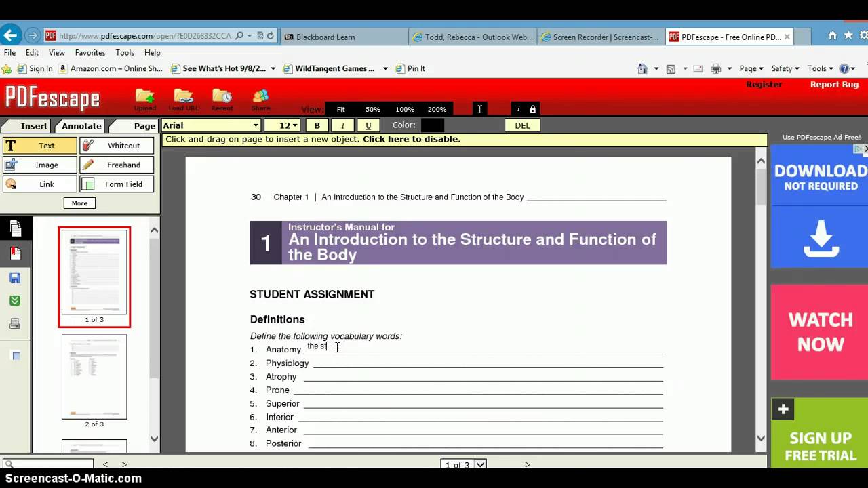
Task: Switch to the Annotate tab
Action: tap(81, 126)
